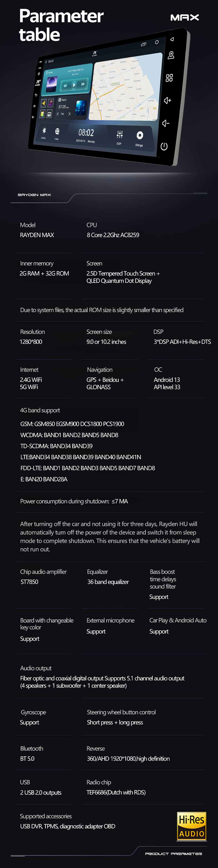Tap the back triangle on the right panel

[x=172, y=39]
